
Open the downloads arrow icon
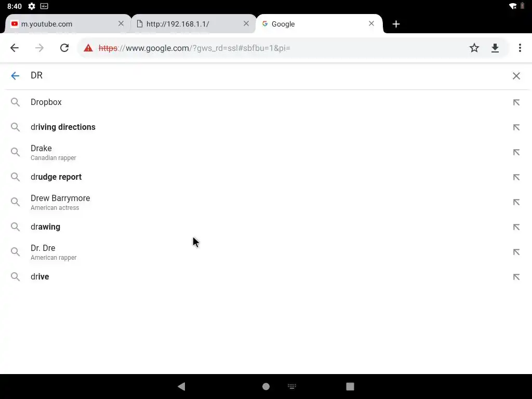(495, 48)
